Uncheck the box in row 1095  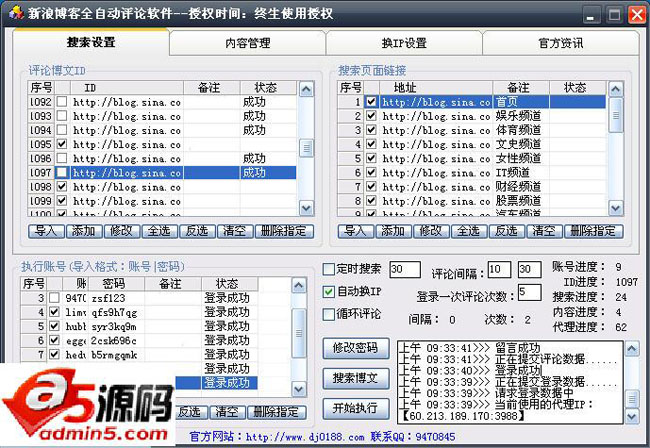62,144
